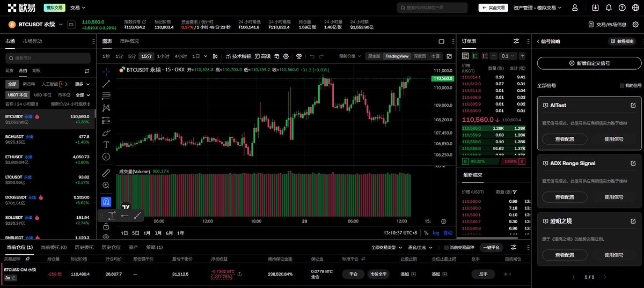
Task: Click 查看配置 for AITest
Action: point(564,139)
